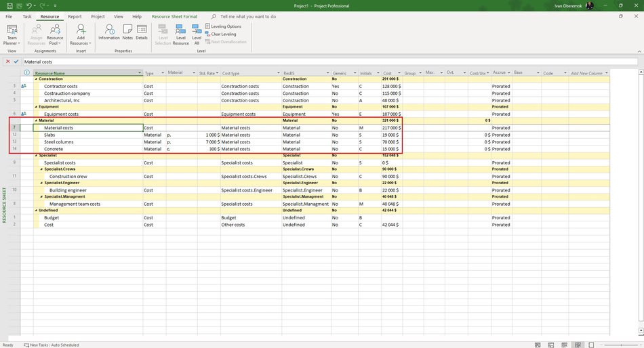Open the Customize Quick Access Toolbar dropdown
This screenshot has width=644, height=348.
point(55,5)
